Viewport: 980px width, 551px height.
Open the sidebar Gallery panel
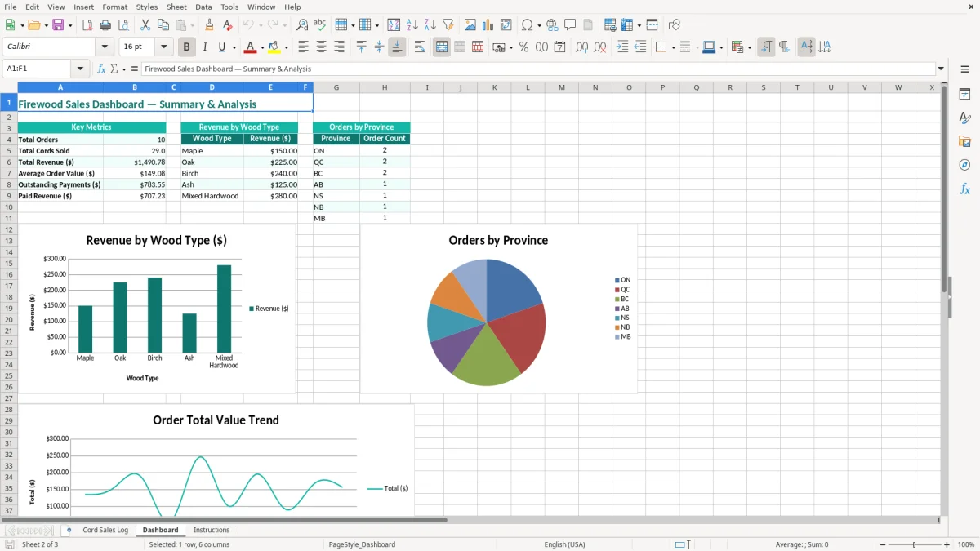(x=964, y=142)
